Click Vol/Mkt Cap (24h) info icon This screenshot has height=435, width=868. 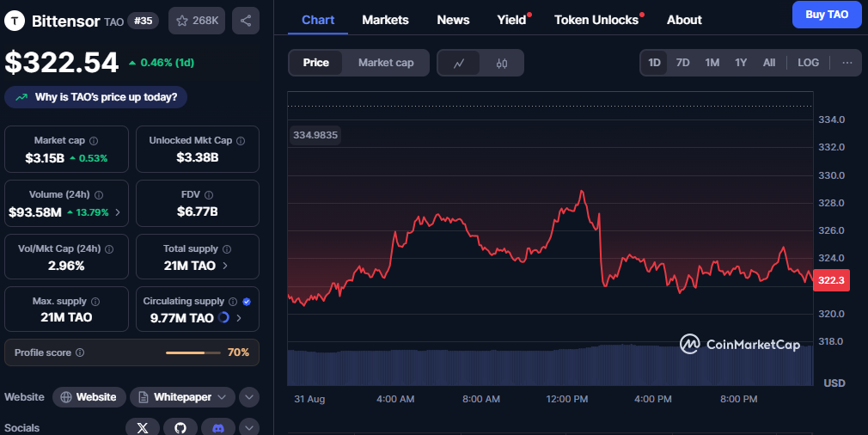[109, 249]
